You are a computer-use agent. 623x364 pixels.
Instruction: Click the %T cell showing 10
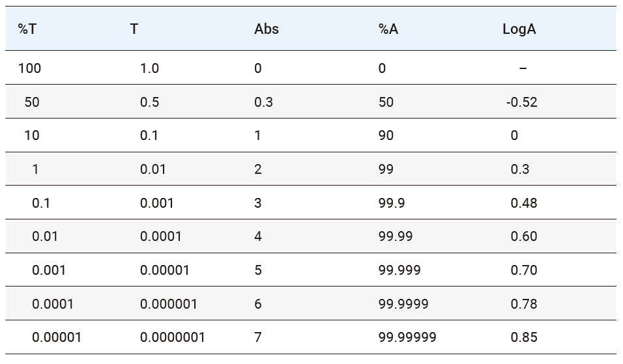pos(32,135)
